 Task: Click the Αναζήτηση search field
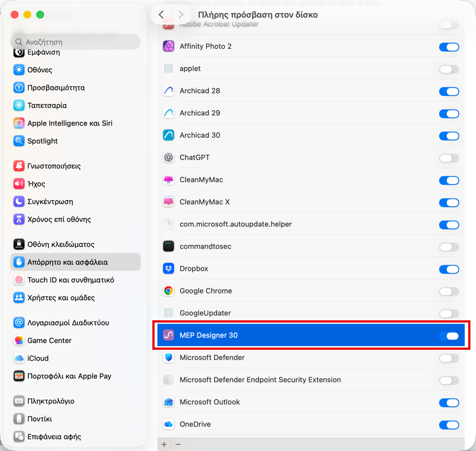pos(75,42)
